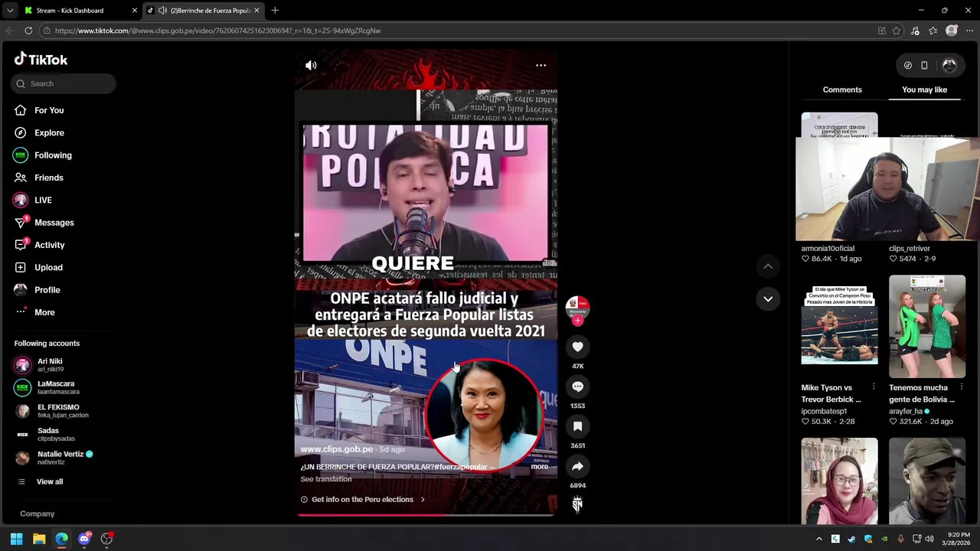Expand the caption with the more link
Viewport: 980px width, 551px height.
tap(540, 467)
